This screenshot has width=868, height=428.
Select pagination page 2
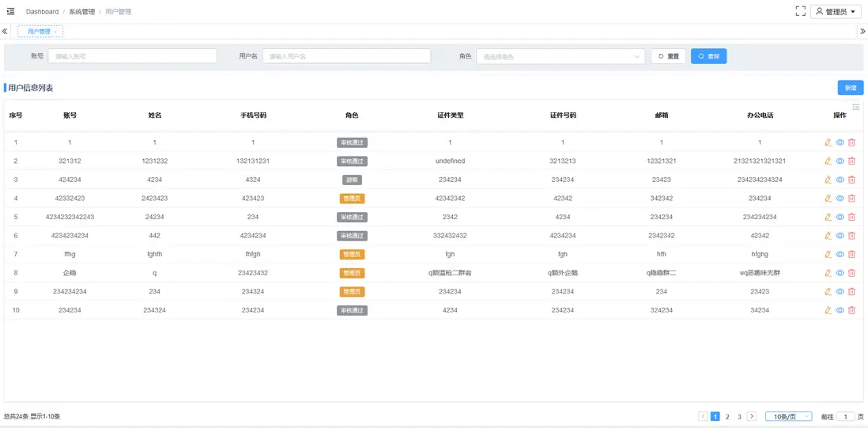(727, 416)
